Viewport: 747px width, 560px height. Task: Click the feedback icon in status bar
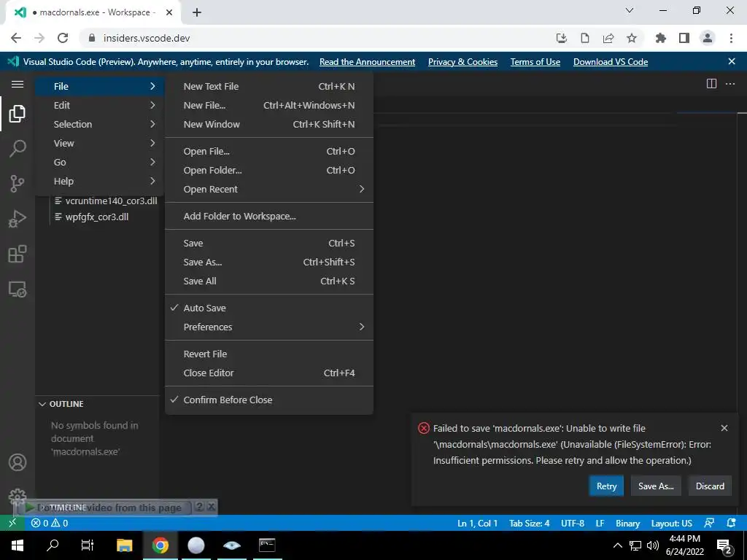pyautogui.click(x=709, y=523)
